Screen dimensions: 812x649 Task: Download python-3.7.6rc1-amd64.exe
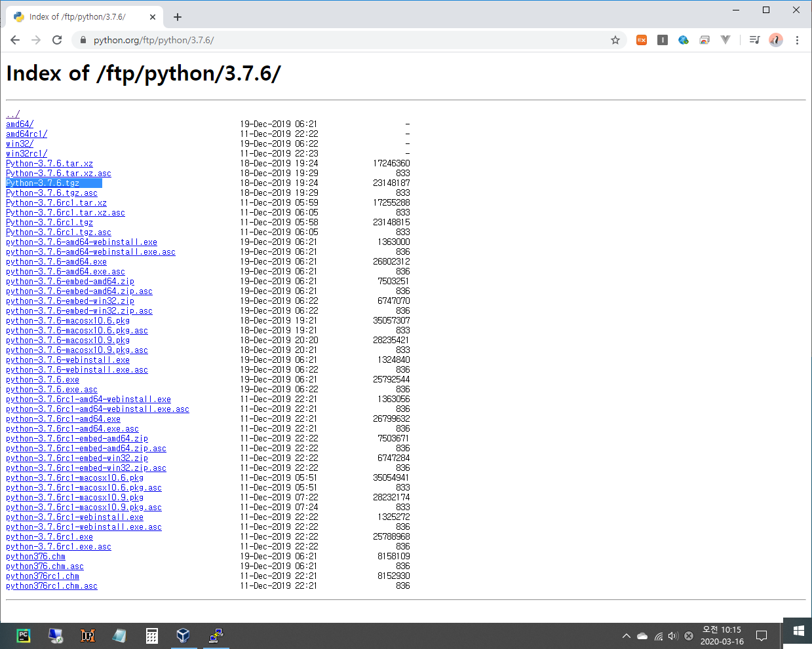(x=63, y=418)
